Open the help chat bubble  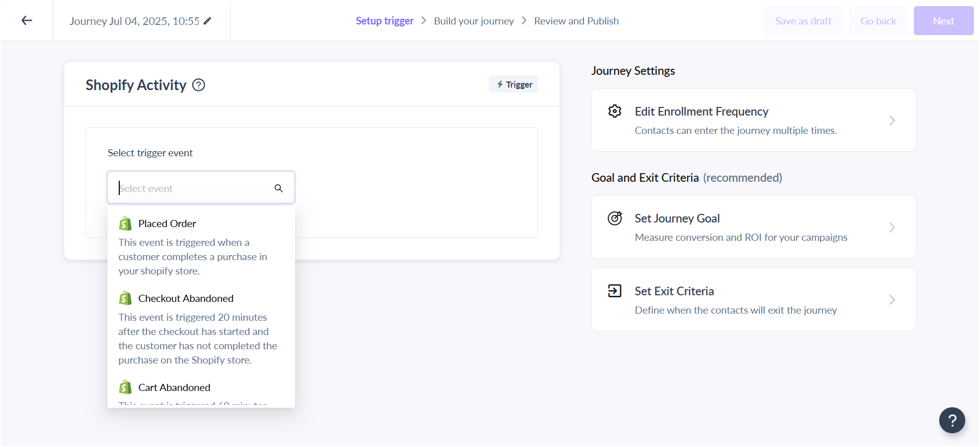[x=952, y=421]
